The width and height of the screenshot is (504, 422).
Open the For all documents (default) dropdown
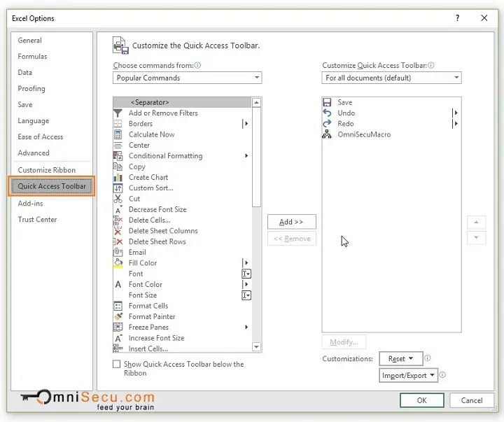[x=391, y=78]
